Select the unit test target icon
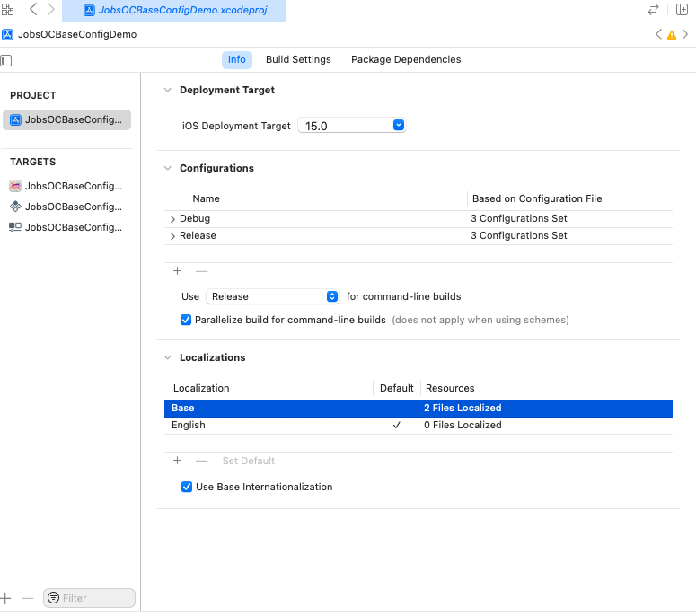 pos(15,207)
